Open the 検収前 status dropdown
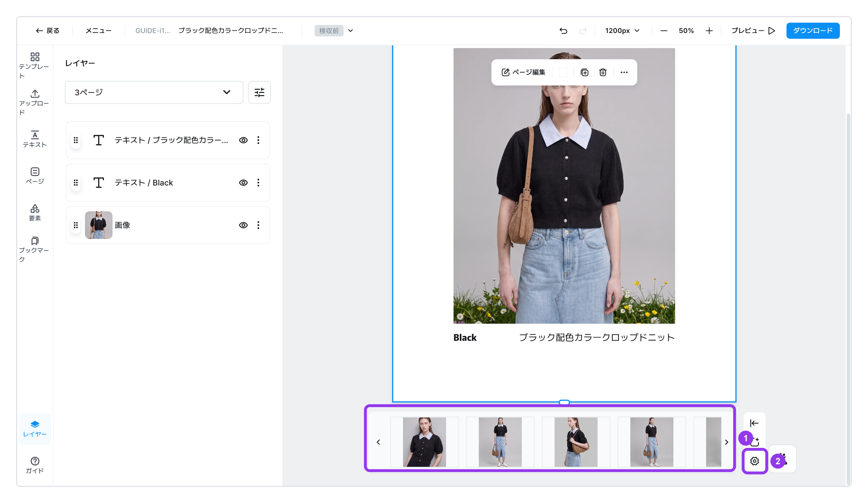868x503 pixels. click(334, 31)
